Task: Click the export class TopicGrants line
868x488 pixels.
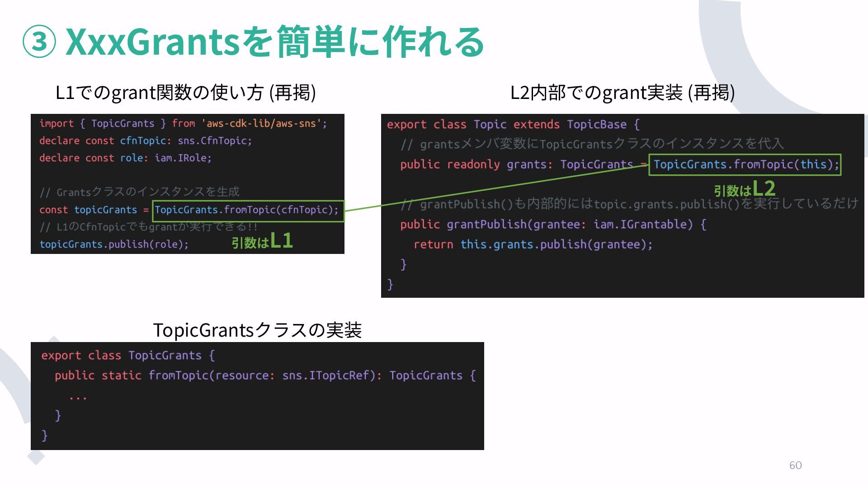Action: coord(127,355)
